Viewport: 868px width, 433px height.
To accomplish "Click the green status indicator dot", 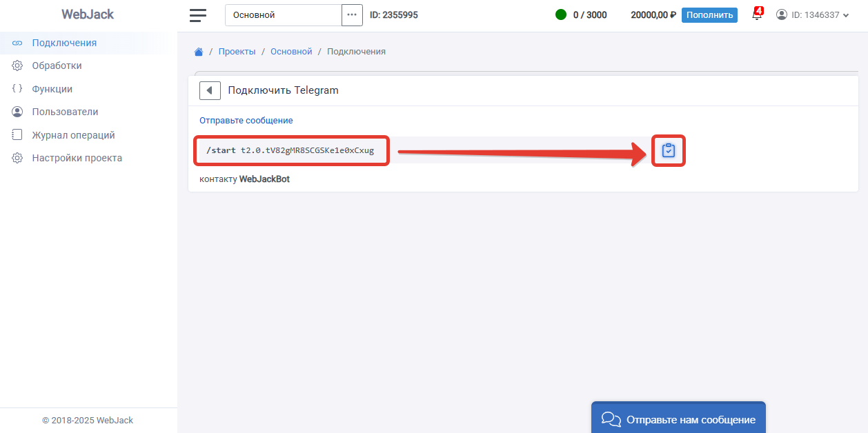I will point(561,14).
